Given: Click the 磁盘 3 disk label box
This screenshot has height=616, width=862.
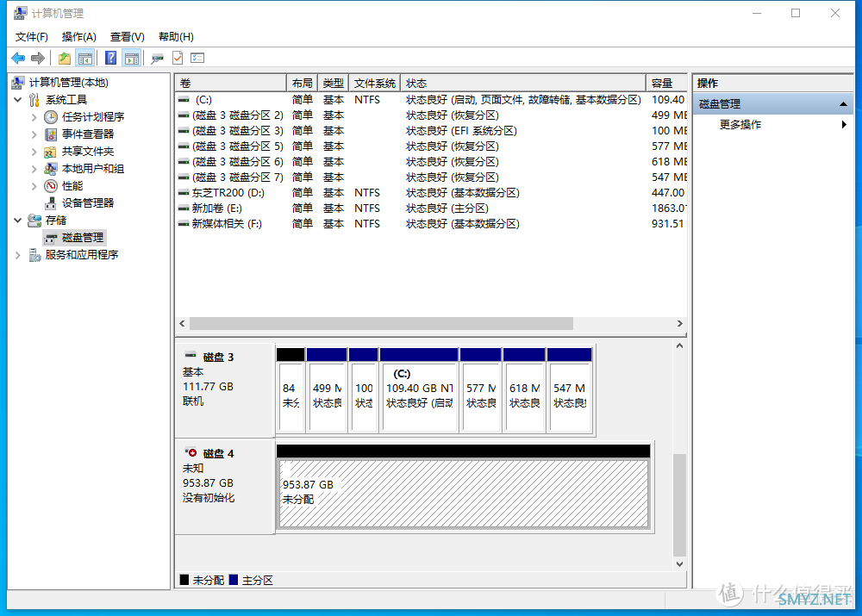Looking at the screenshot, I should [x=225, y=390].
